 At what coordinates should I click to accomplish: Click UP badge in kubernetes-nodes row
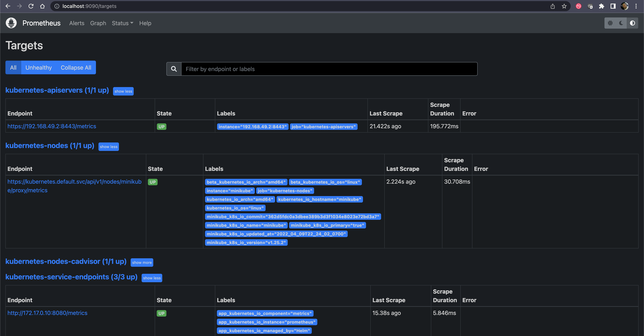pos(153,182)
